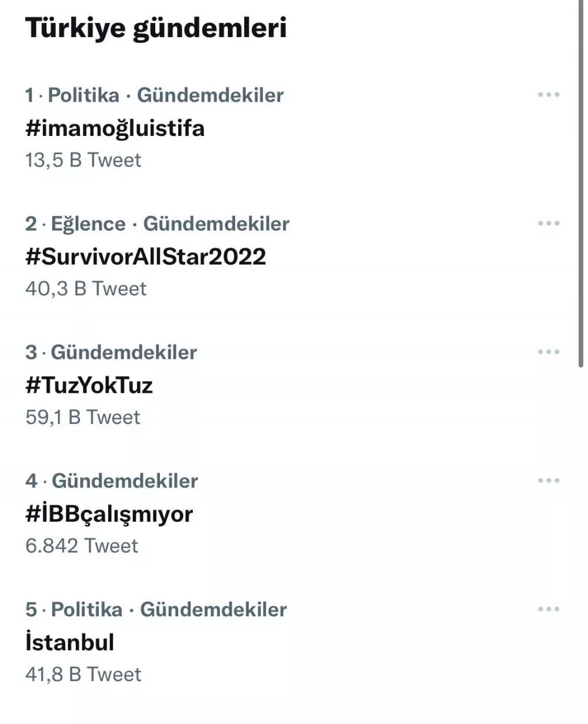
Task: Open the #imamoğluistifa hashtag
Action: [x=115, y=128]
